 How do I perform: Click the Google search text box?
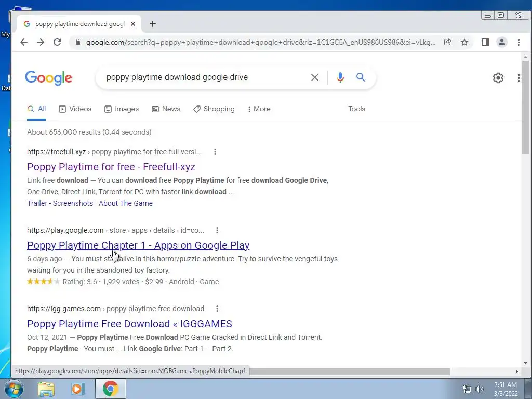coord(204,77)
